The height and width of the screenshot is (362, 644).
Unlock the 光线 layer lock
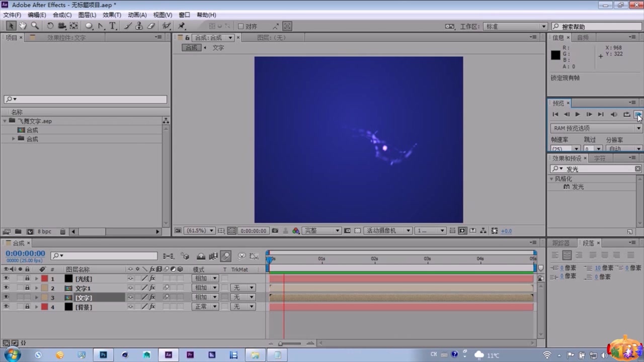pos(27,278)
